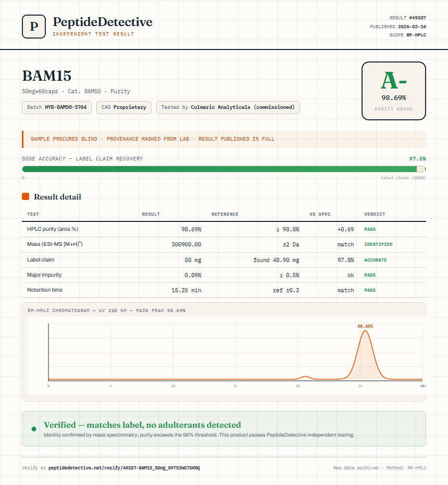
Task: Click the label claim (100%) marker text
Action: pyautogui.click(x=403, y=178)
